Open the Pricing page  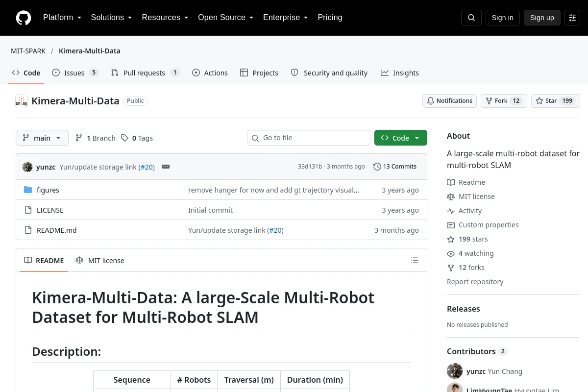click(330, 18)
